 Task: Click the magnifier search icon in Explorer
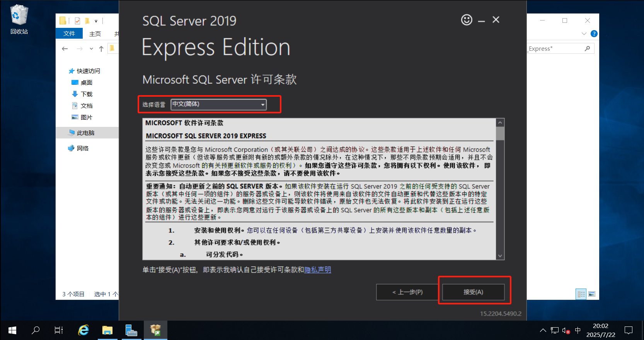pyautogui.click(x=587, y=48)
